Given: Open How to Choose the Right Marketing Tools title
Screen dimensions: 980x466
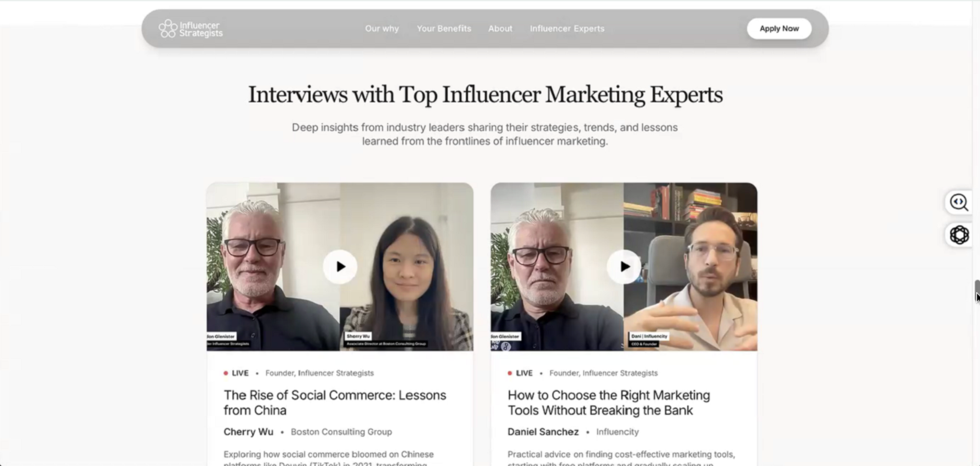Looking at the screenshot, I should pos(608,403).
